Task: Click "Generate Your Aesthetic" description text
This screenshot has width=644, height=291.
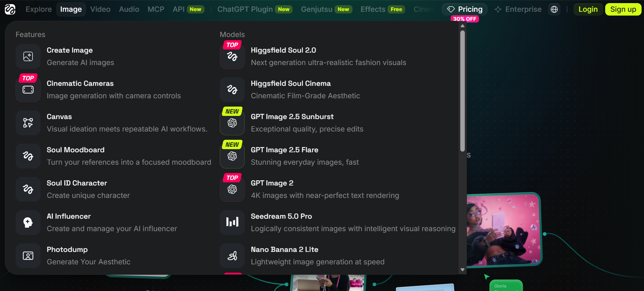Action: click(x=89, y=262)
